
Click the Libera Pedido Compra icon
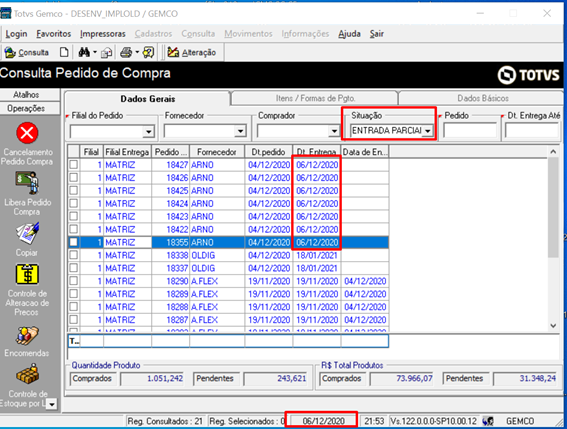[27, 183]
